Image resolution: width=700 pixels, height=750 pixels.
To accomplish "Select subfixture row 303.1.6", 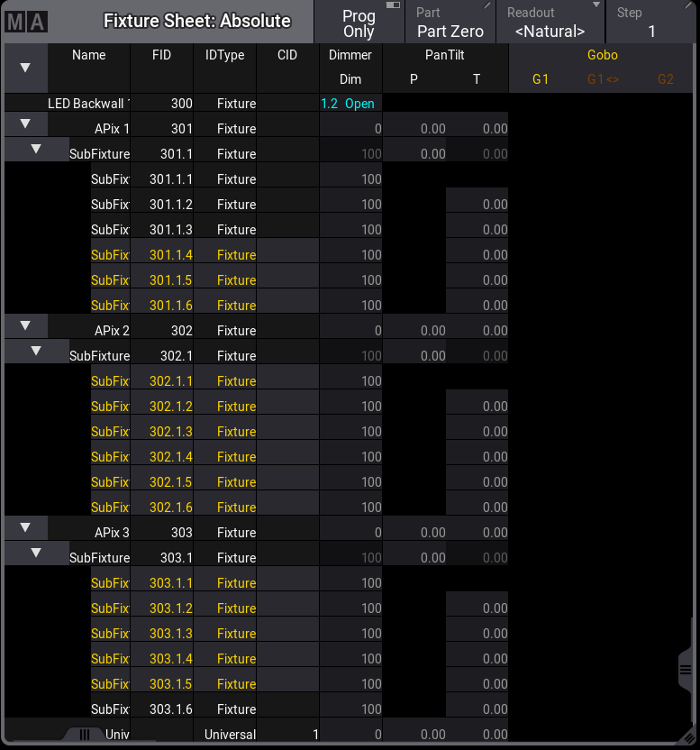I will pos(170,709).
